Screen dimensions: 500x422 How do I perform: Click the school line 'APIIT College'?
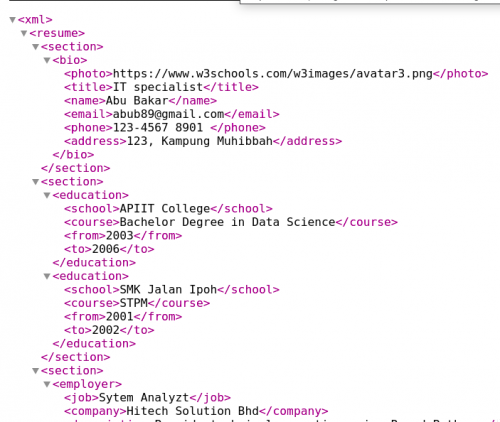[x=168, y=209]
